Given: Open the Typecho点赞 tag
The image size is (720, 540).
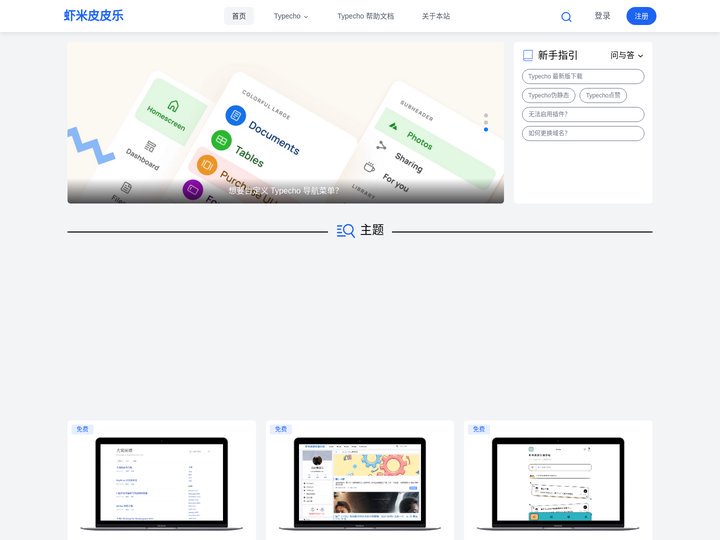Looking at the screenshot, I should (x=603, y=96).
